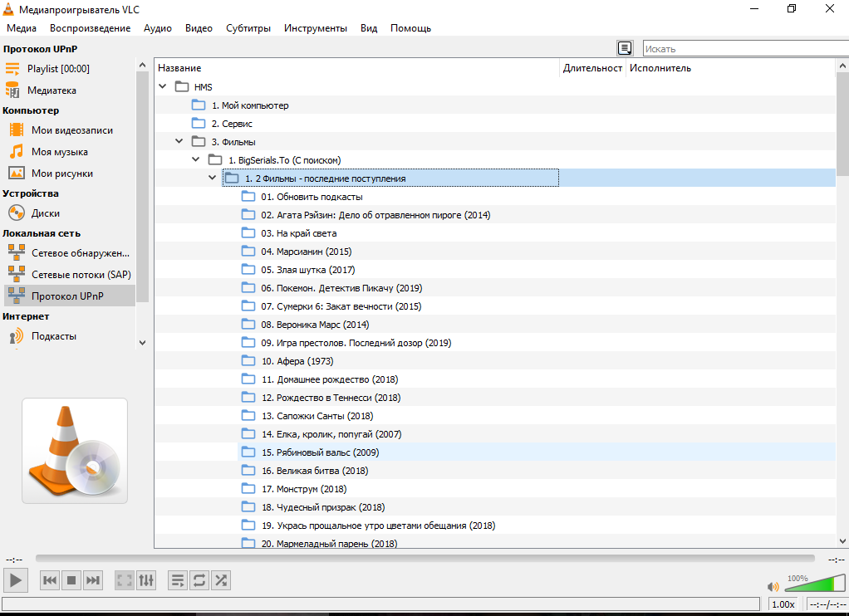This screenshot has height=616, width=849.
Task: Toggle loop repeat mode
Action: [199, 580]
